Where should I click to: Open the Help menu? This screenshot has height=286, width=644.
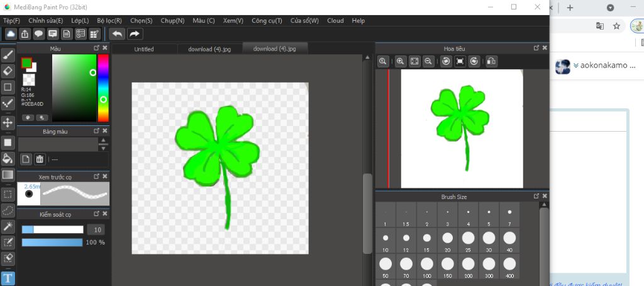(358, 21)
